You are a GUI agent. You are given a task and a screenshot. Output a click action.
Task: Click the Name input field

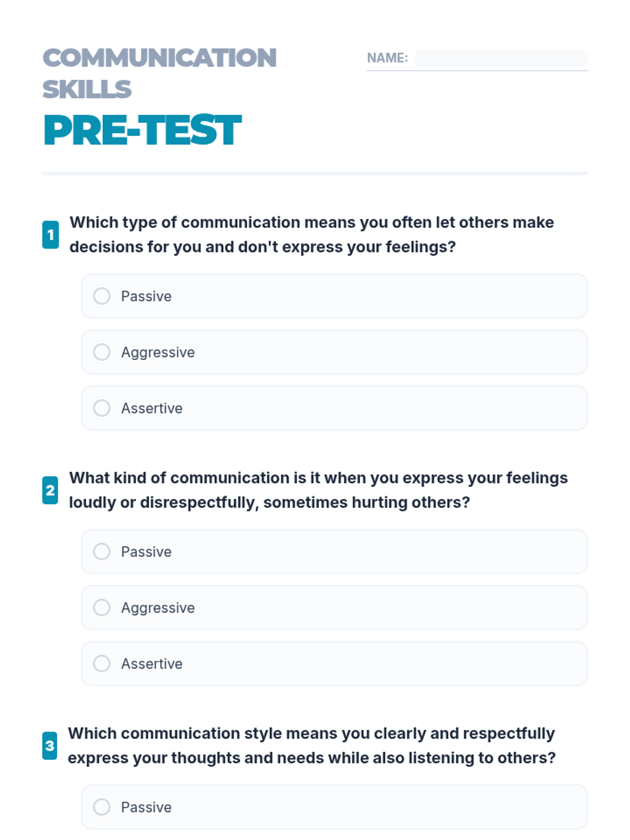[501, 58]
